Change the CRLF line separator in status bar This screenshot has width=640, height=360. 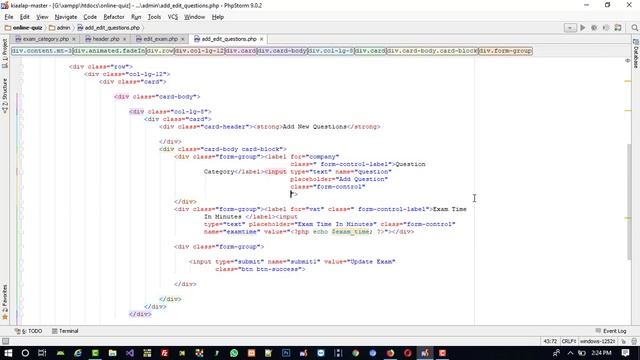pos(569,341)
